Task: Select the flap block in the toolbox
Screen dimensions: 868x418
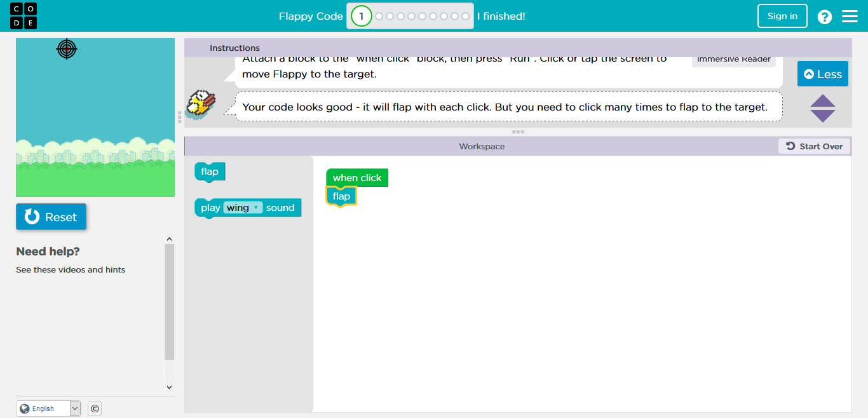Action: [x=210, y=172]
